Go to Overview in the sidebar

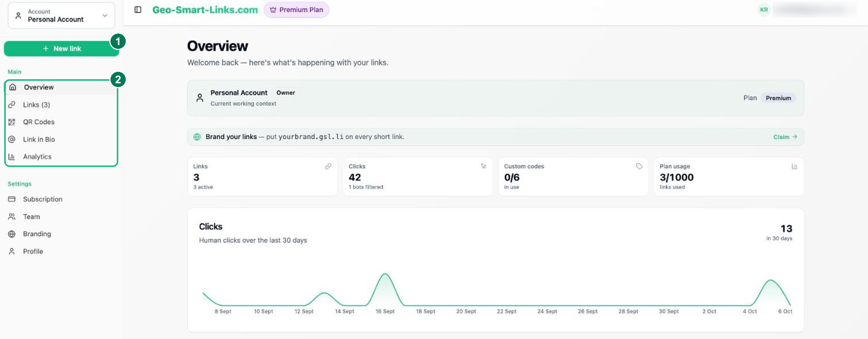[x=61, y=87]
